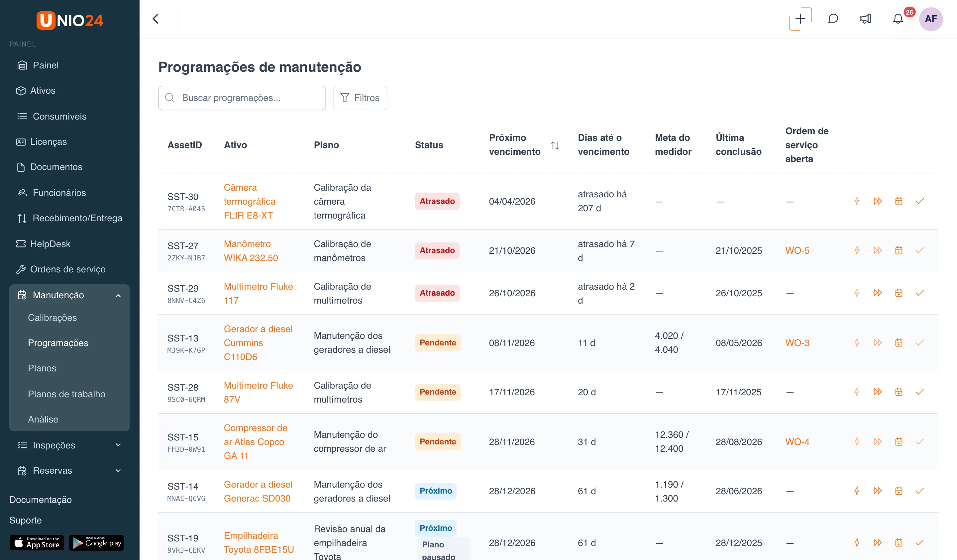This screenshot has width=957, height=560.
Task: Open the chat messages icon
Action: point(833,19)
